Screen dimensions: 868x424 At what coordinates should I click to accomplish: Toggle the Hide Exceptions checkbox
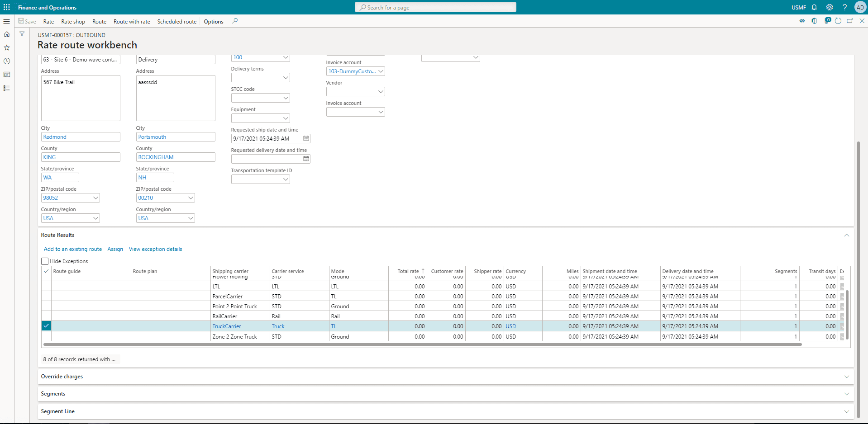[x=45, y=261]
